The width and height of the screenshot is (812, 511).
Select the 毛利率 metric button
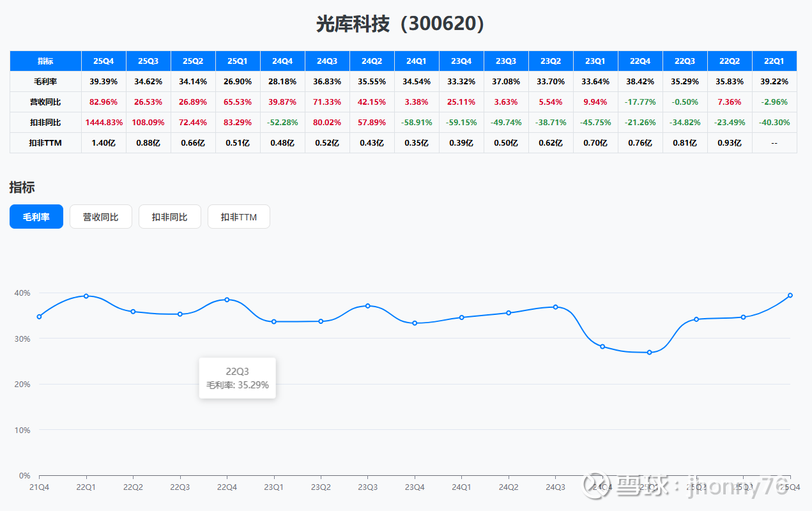(36, 217)
